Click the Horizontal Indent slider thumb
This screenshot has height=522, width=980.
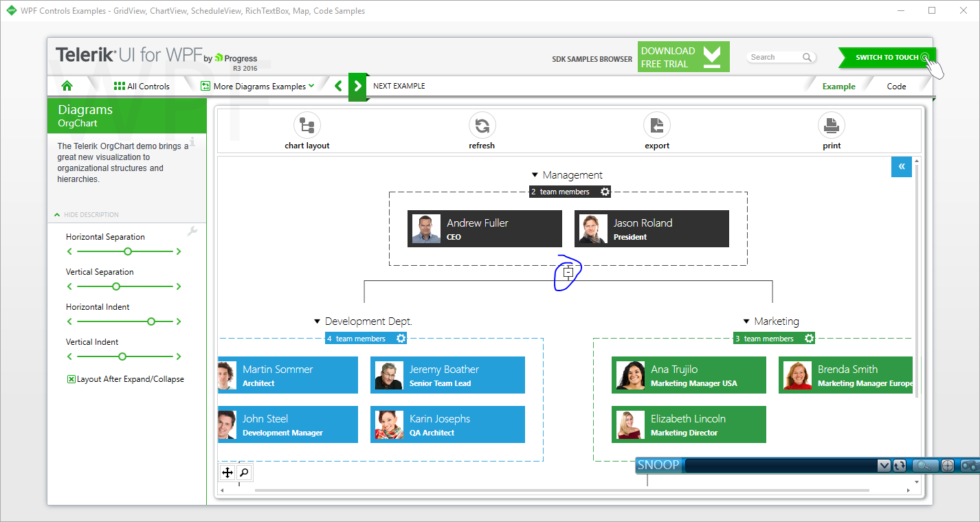151,321
